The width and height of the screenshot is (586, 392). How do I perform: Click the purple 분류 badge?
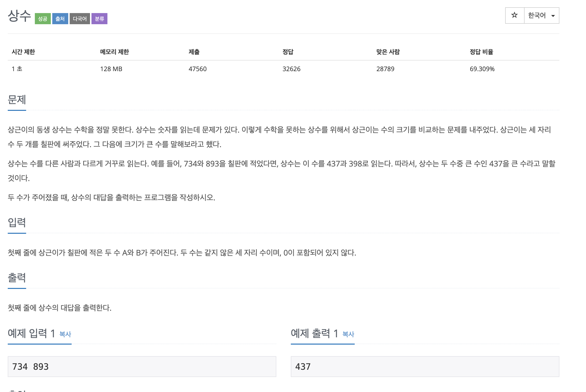pyautogui.click(x=99, y=19)
